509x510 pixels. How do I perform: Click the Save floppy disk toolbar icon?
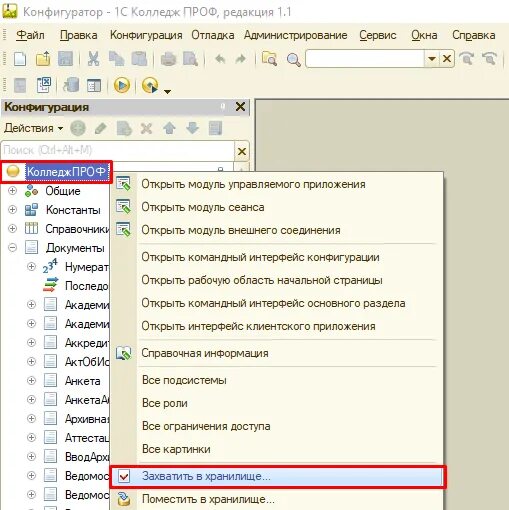click(66, 59)
